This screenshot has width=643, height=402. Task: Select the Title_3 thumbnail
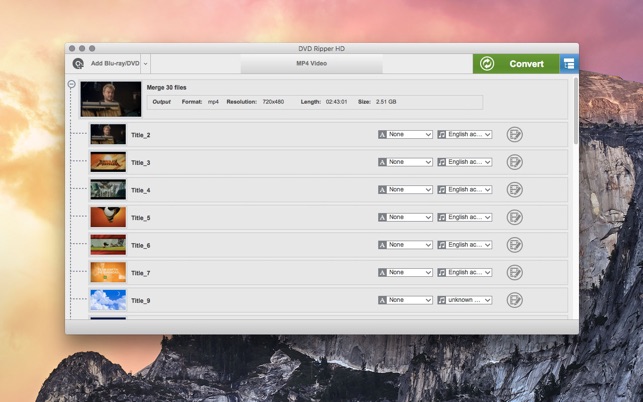[108, 162]
